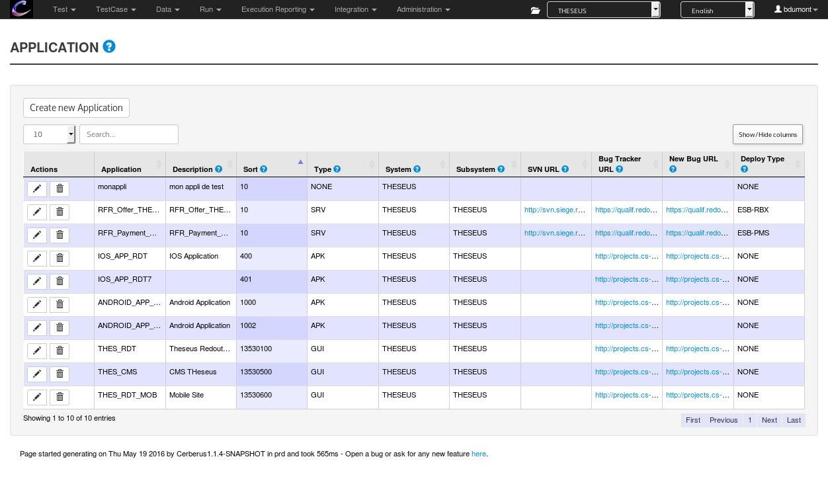Expand the language dropdown showing English
This screenshot has width=828, height=504.
pos(717,10)
